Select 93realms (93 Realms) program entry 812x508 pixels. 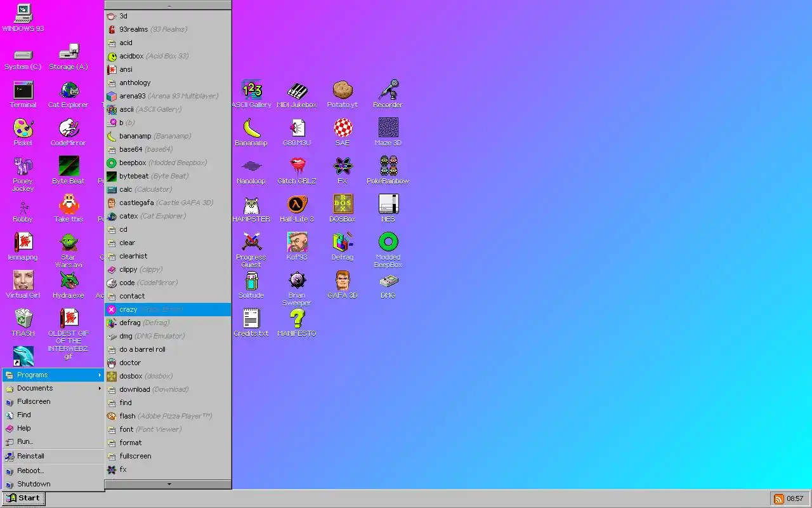click(168, 29)
